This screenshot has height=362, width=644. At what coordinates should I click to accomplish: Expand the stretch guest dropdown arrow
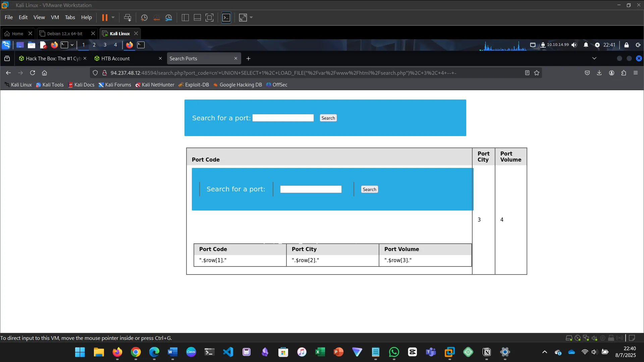tap(251, 17)
